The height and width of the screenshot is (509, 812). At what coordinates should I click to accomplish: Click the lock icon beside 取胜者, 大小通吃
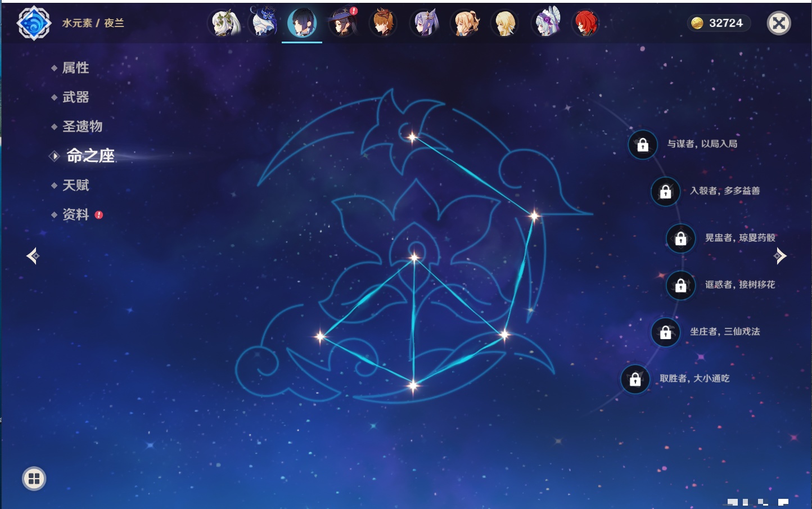pyautogui.click(x=635, y=380)
